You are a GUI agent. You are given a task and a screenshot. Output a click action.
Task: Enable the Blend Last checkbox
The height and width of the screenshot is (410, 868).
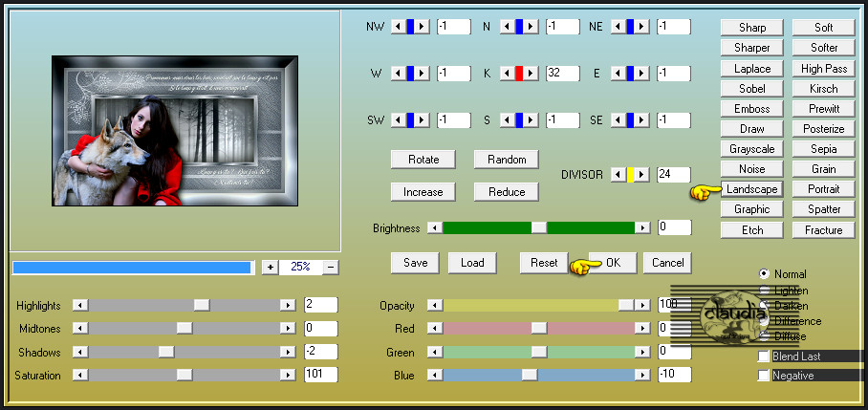pos(764,356)
